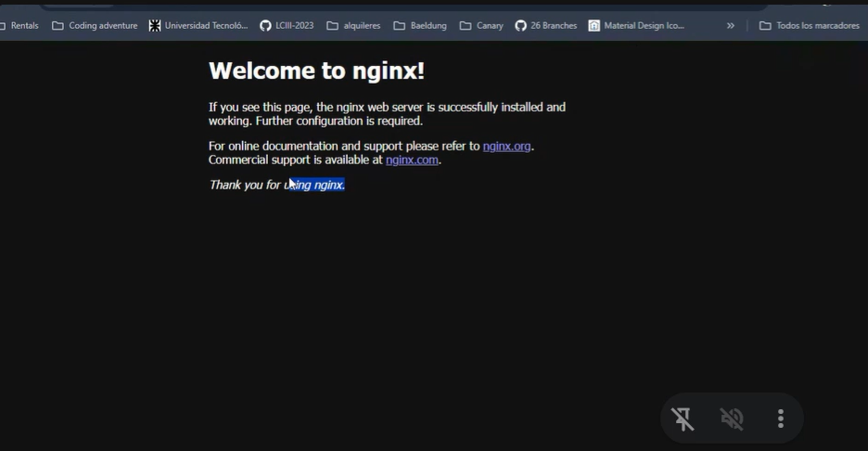868x451 pixels.
Task: Click the folder icon beside Baeldung
Action: pyautogui.click(x=399, y=25)
